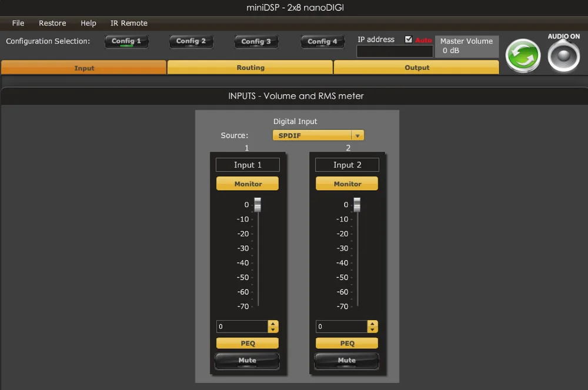Click the Input 1 gain value field
This screenshot has width=588, height=390.
coord(242,326)
